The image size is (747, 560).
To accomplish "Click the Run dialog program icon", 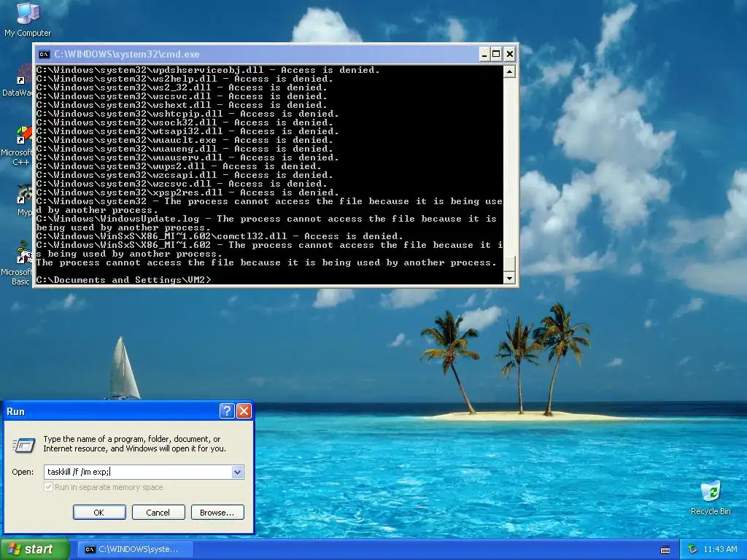I will pos(23,445).
